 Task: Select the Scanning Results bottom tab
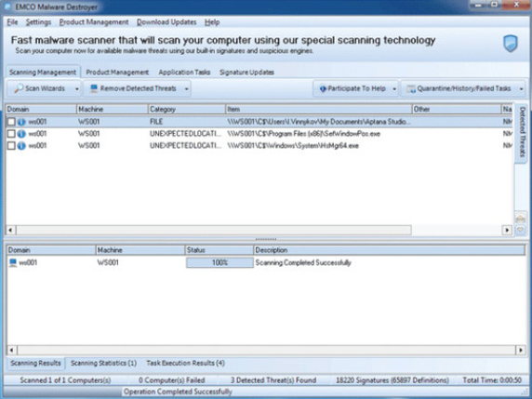click(35, 363)
